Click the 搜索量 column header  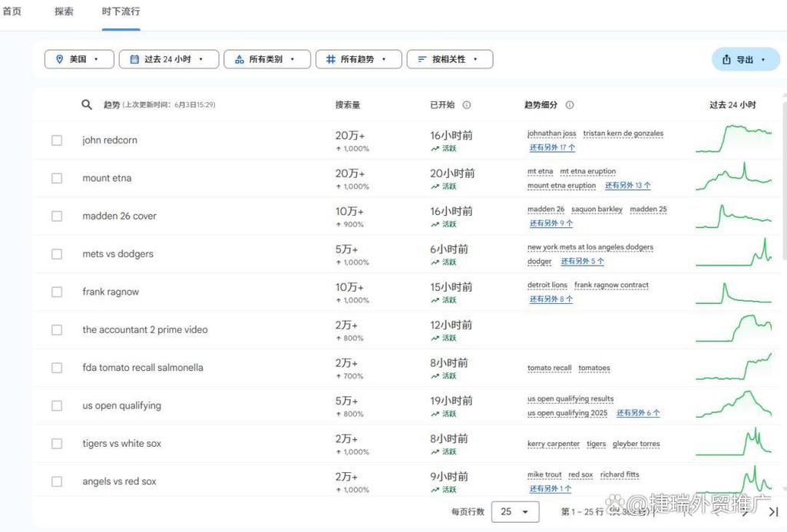pyautogui.click(x=347, y=105)
